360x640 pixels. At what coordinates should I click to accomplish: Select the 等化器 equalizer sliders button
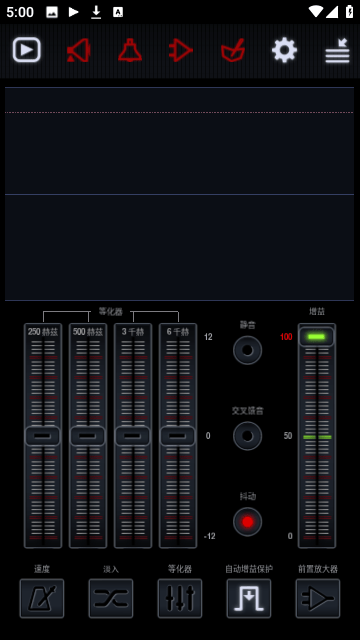[180, 598]
